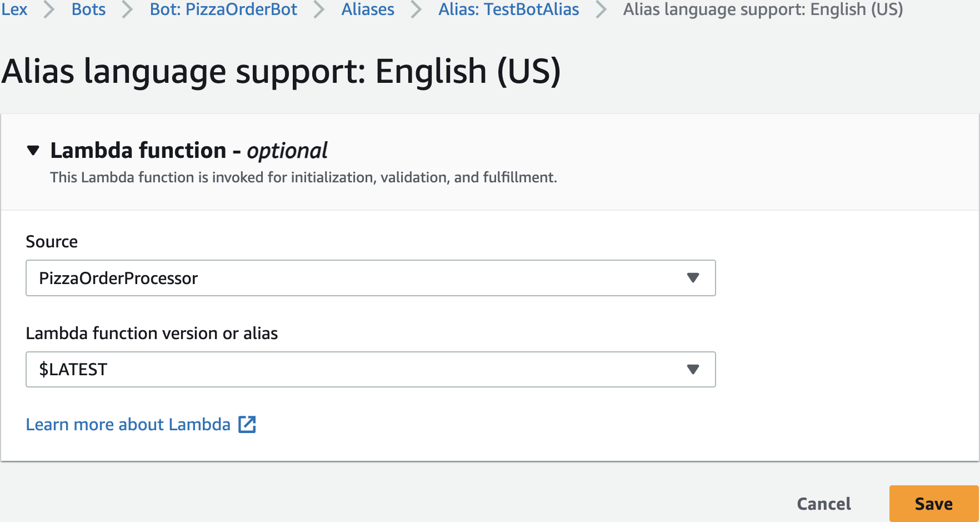Click the Source field label
This screenshot has width=980, height=522.
click(52, 242)
